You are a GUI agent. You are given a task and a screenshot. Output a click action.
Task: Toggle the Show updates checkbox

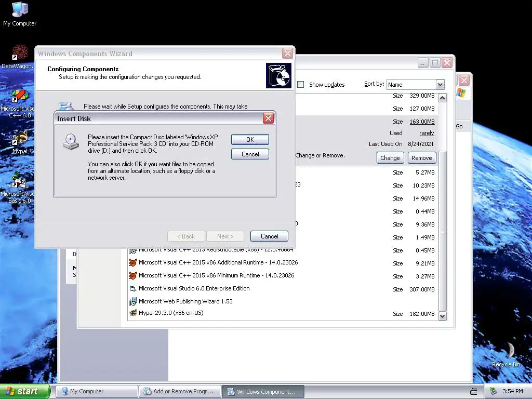[301, 85]
